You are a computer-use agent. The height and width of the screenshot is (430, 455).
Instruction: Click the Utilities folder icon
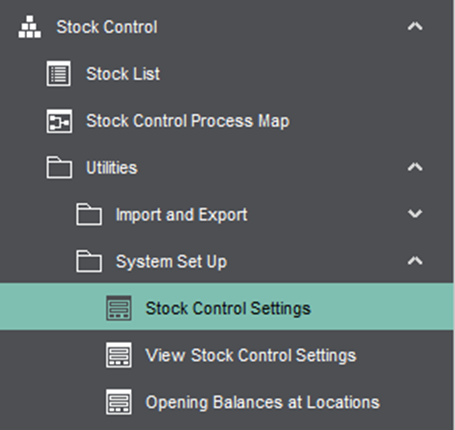[x=59, y=167]
